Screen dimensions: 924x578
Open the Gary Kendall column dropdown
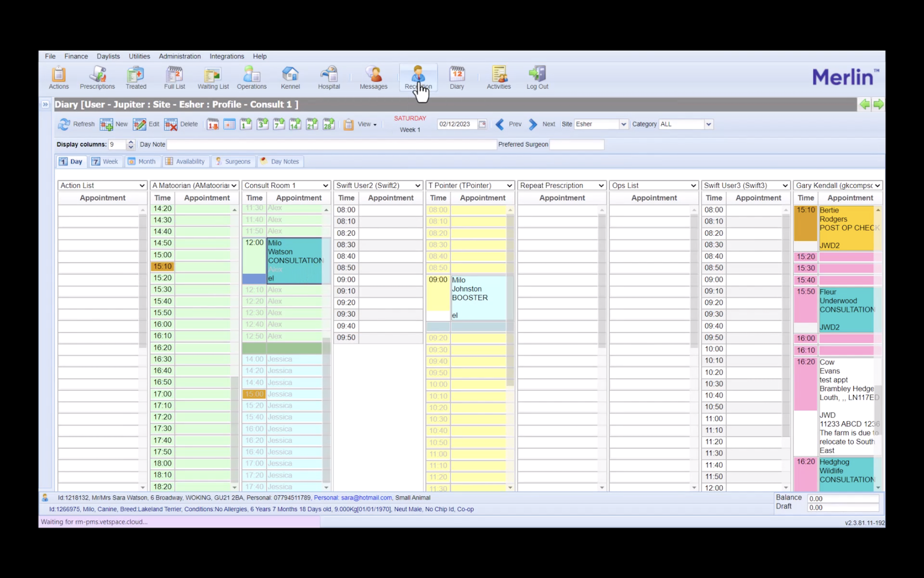click(x=838, y=185)
